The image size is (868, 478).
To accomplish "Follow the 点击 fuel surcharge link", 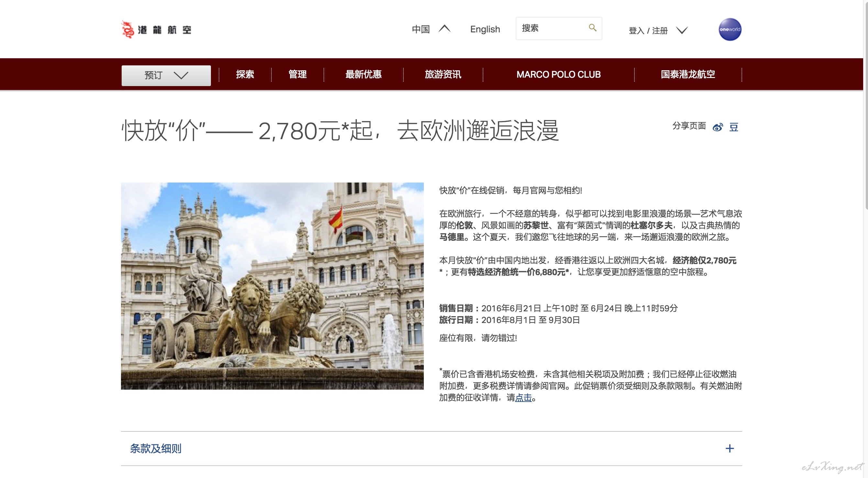I will coord(523,398).
